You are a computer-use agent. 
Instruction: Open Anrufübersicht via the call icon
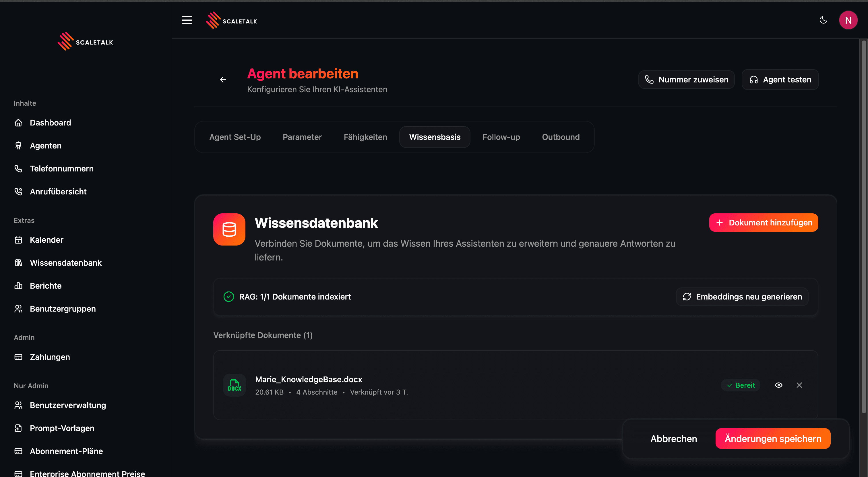click(19, 191)
